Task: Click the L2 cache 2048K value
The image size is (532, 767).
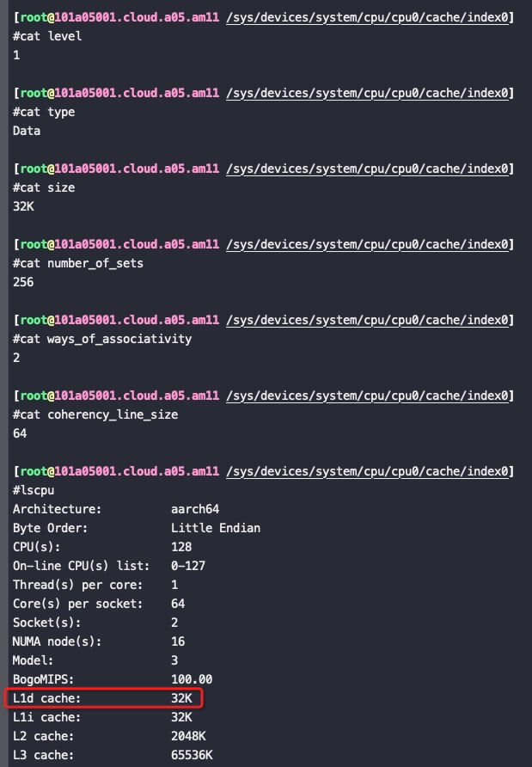Action: tap(188, 736)
